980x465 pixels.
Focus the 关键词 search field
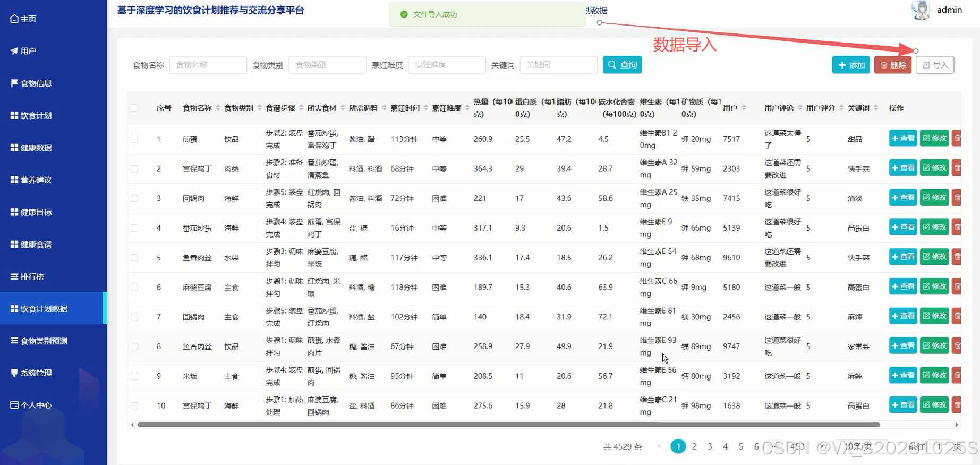pyautogui.click(x=559, y=65)
